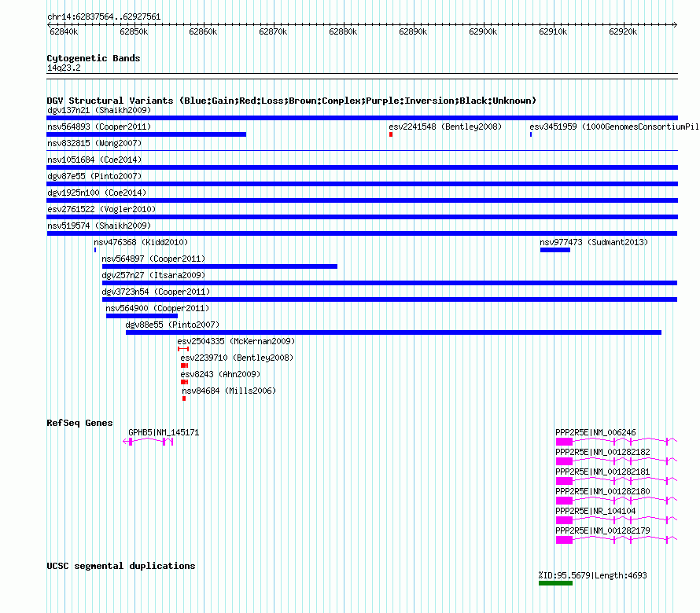Viewport: 700px width, 613px height.
Task: Click the %ID:95.5679|Length:4693 label
Action: (x=592, y=575)
